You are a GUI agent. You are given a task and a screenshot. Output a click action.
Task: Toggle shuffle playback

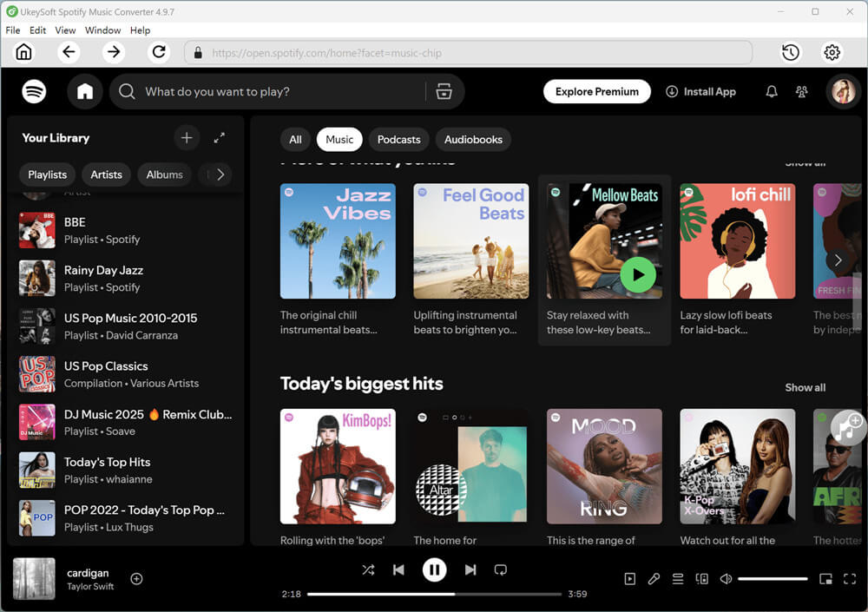(x=368, y=569)
